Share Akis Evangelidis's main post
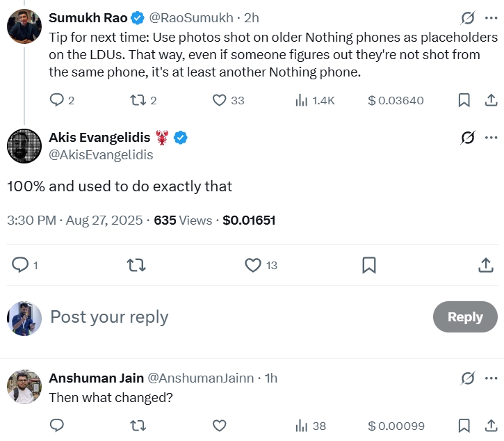 486,264
